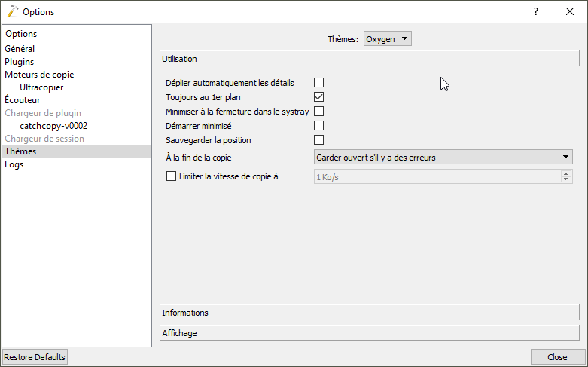Select the Utilisation section header
Viewport: 588px width, 367px height.
(369, 59)
